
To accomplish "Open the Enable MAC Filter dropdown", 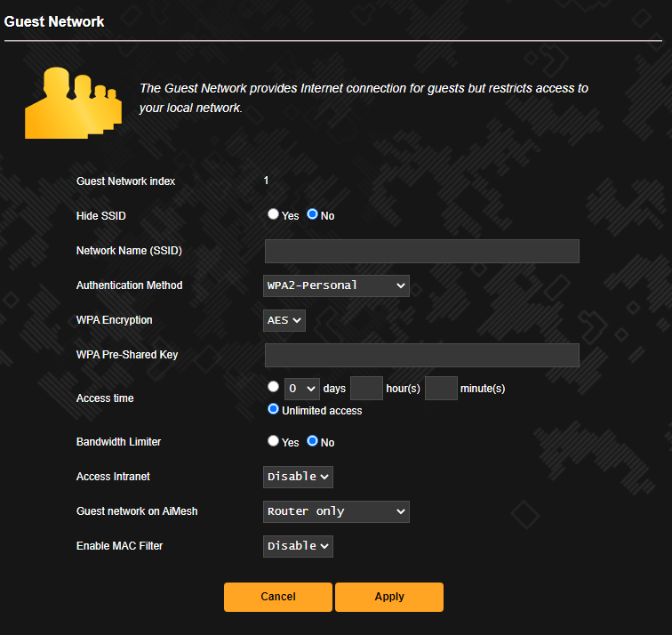I will click(298, 547).
